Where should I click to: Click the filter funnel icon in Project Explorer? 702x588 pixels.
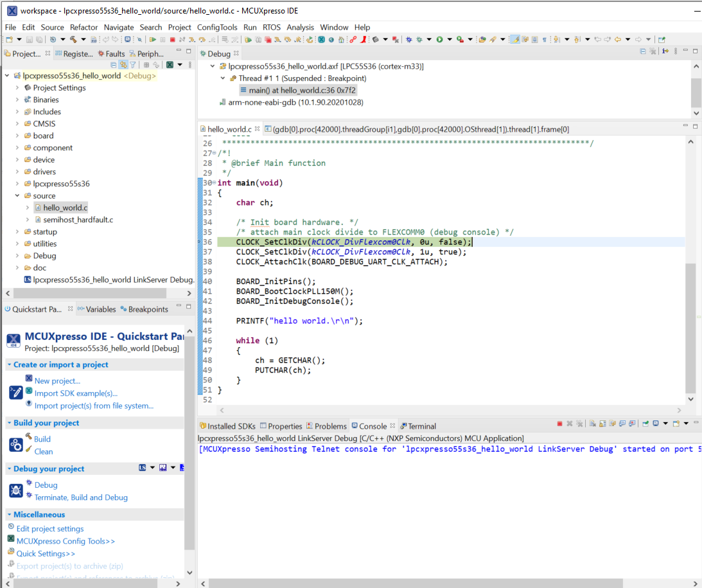[132, 65]
